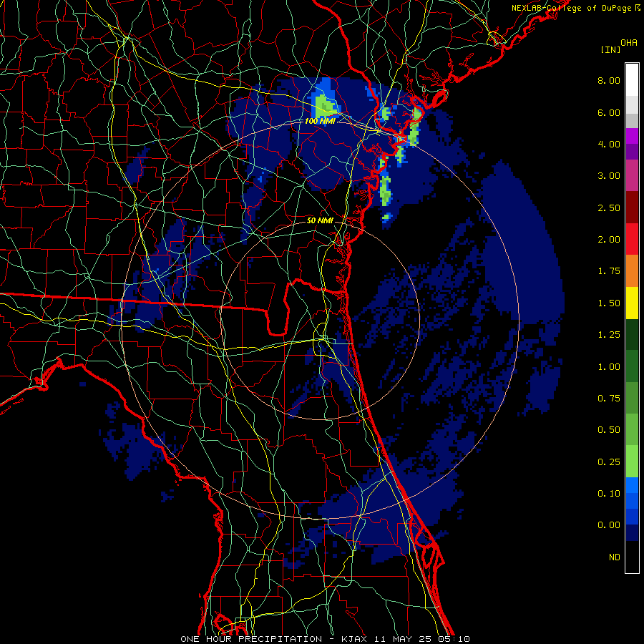The width and height of the screenshot is (644, 644).
Task: Click the 0.50 legend value
Action: pyautogui.click(x=609, y=430)
